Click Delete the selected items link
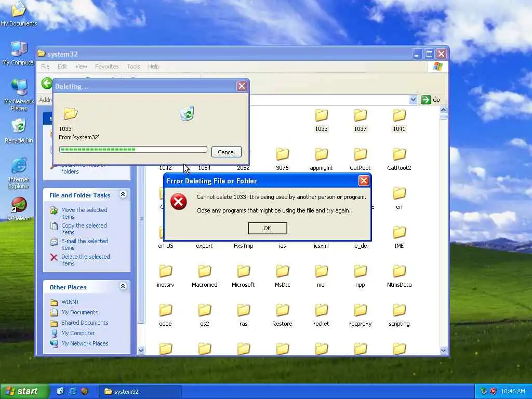This screenshot has height=399, width=532. pos(86,260)
